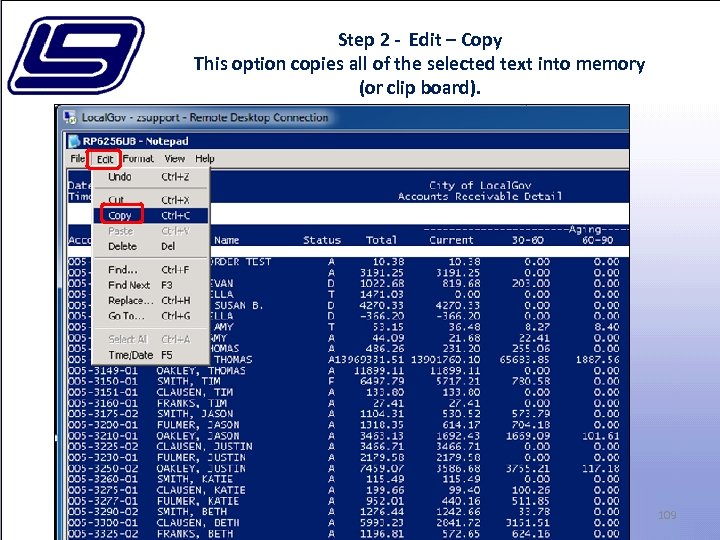Click the 30-60 value 65633.85
This screenshot has height=540, width=720.
[525, 360]
